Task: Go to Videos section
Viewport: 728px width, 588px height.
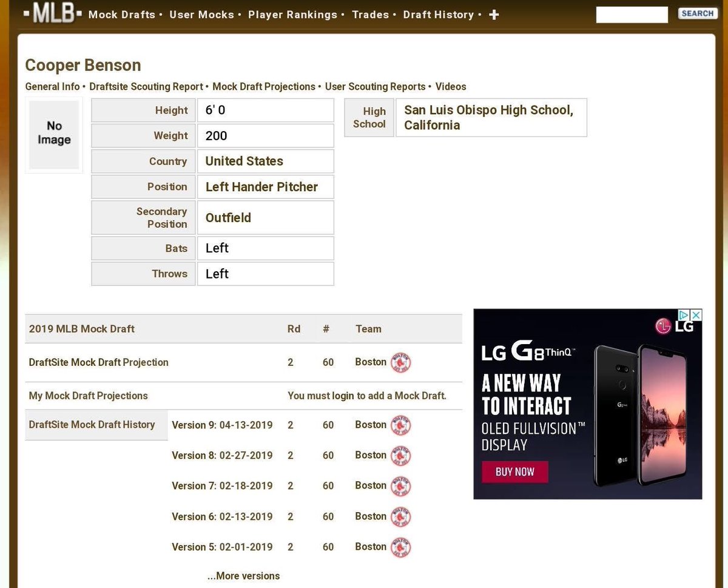Action: (x=451, y=87)
